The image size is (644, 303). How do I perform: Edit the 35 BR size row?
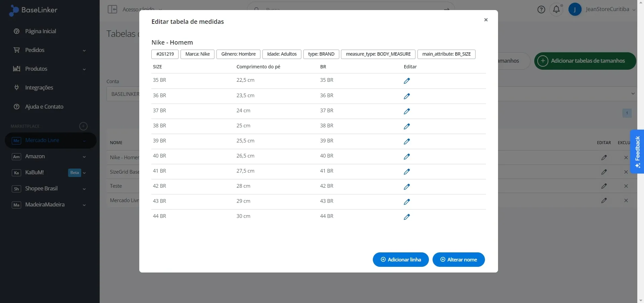pyautogui.click(x=407, y=81)
